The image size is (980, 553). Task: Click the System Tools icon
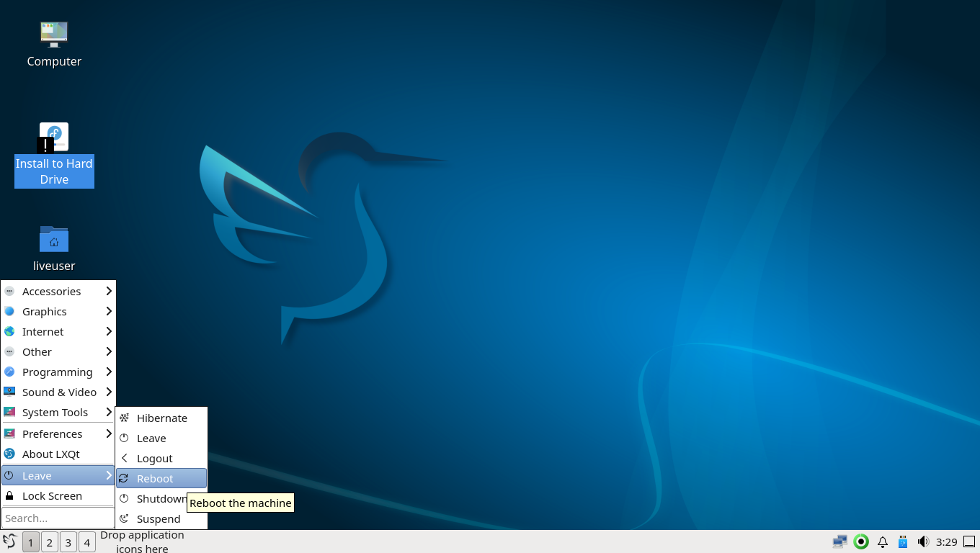tap(9, 413)
